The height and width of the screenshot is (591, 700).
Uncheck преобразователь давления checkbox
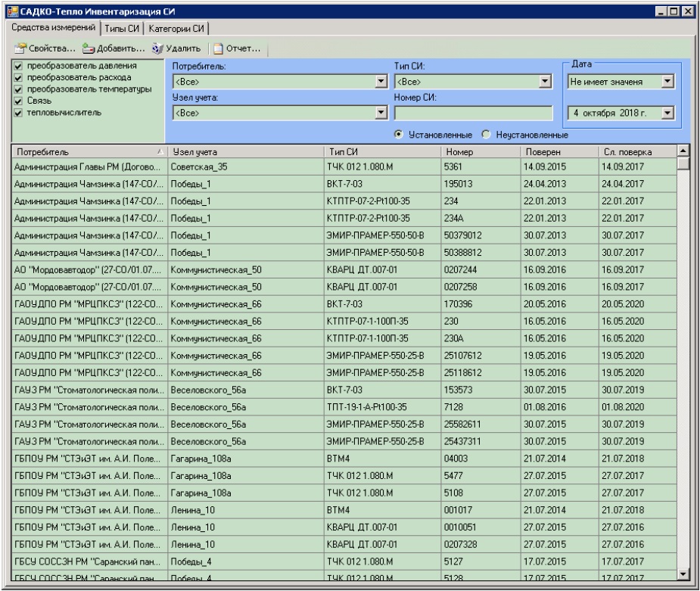pyautogui.click(x=18, y=66)
